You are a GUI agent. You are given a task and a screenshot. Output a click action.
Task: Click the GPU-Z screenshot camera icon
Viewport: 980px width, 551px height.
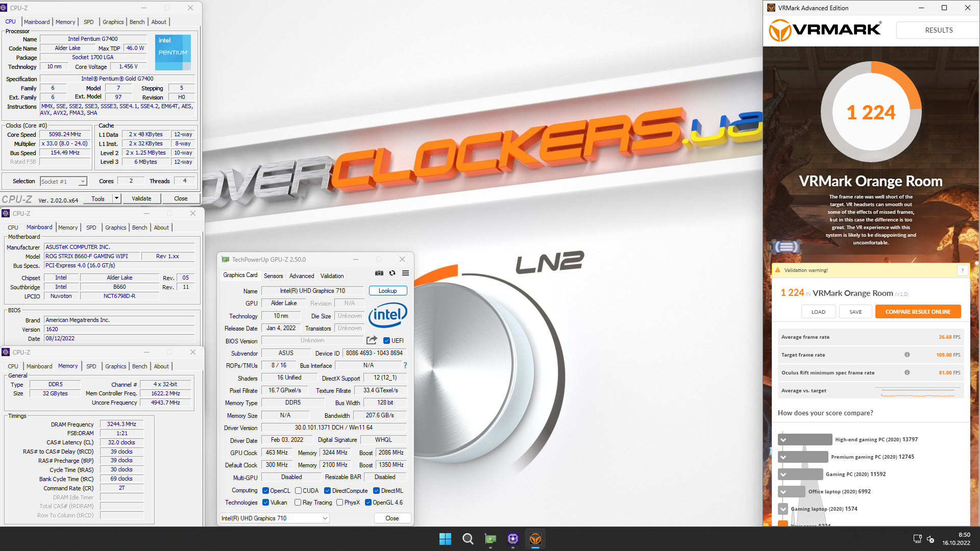(x=379, y=273)
